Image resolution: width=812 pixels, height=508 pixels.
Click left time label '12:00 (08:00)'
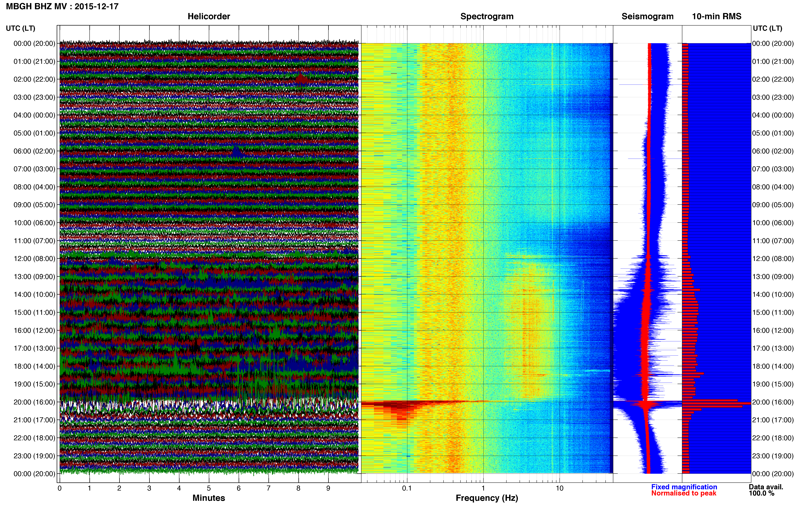click(x=34, y=259)
